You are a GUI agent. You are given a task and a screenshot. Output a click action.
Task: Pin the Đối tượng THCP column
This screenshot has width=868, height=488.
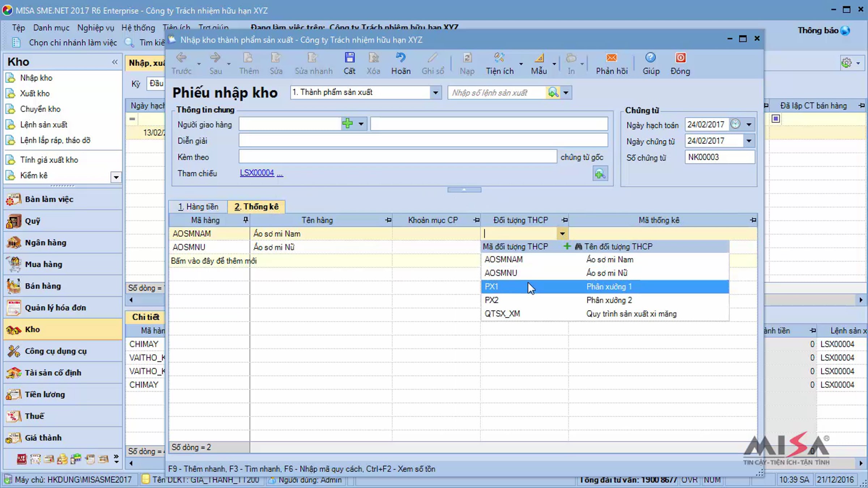[x=565, y=220]
